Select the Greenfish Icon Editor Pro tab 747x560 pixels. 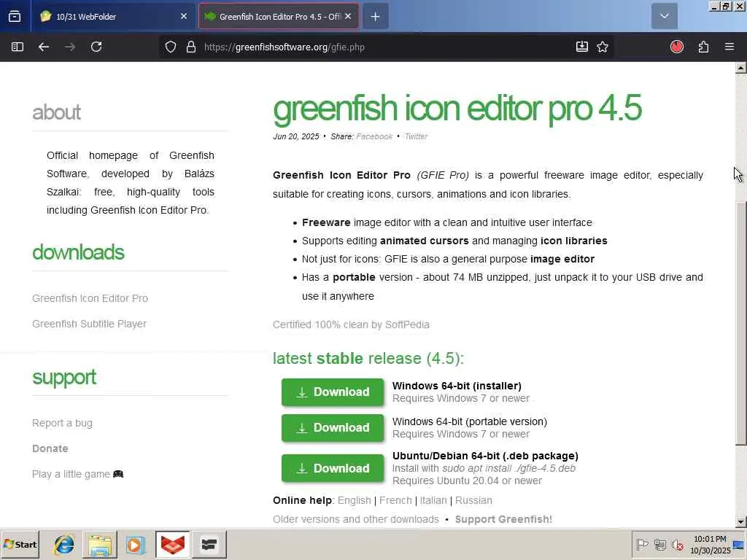tap(279, 16)
